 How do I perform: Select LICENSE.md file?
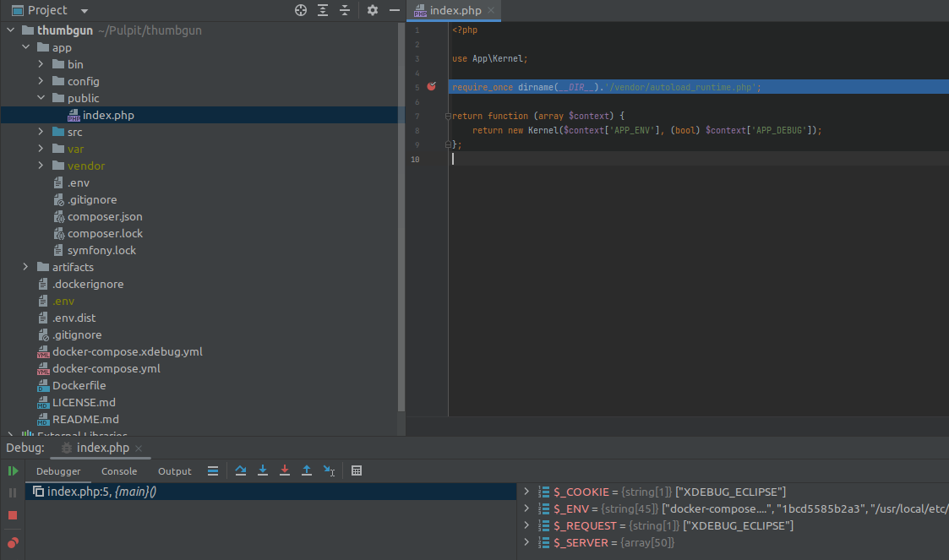(x=84, y=403)
